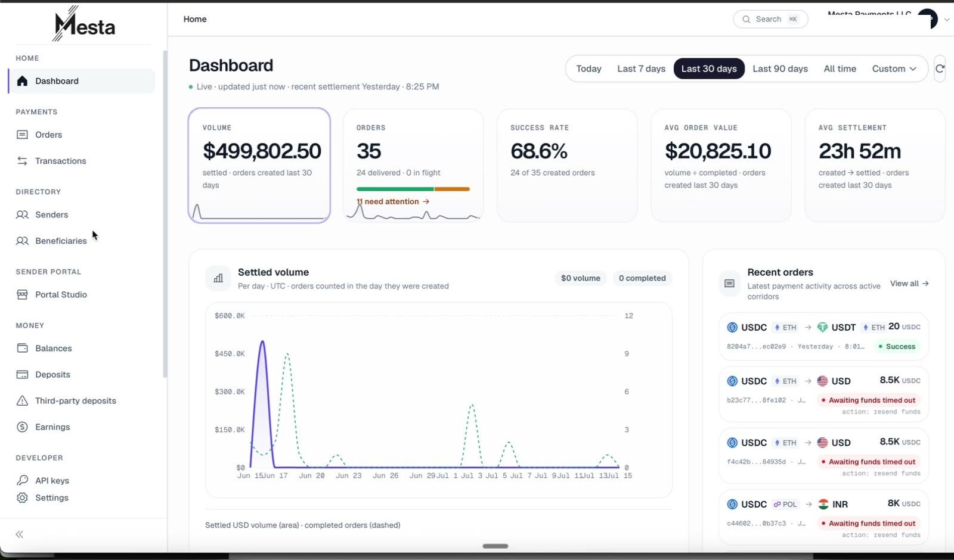Open the 11 need attention link

point(393,201)
